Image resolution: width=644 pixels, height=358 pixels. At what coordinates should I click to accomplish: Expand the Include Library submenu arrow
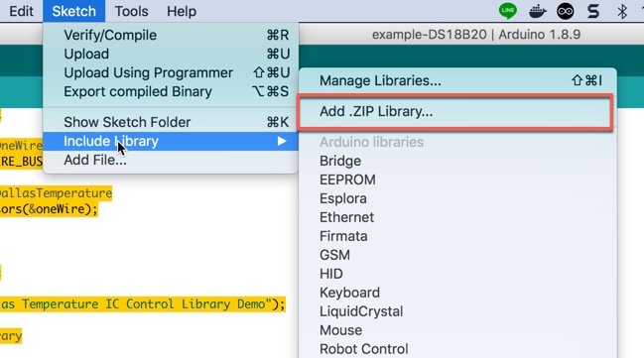click(282, 141)
